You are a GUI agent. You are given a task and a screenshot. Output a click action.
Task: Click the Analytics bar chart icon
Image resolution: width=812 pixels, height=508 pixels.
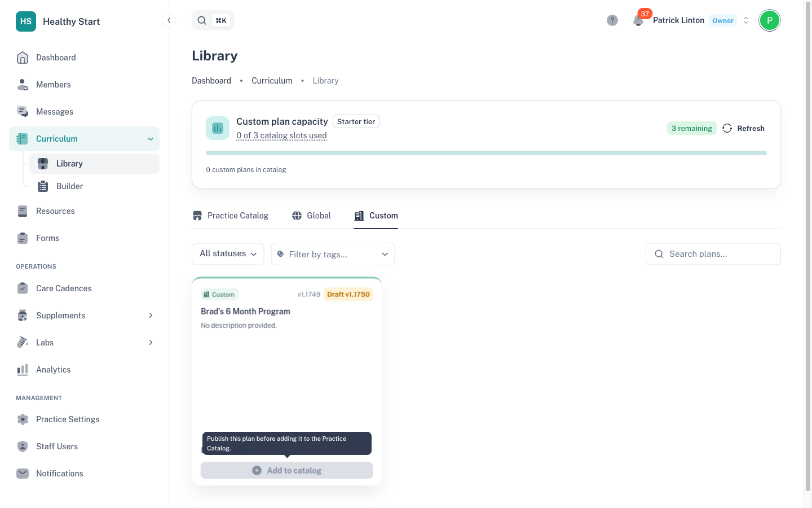click(x=23, y=370)
